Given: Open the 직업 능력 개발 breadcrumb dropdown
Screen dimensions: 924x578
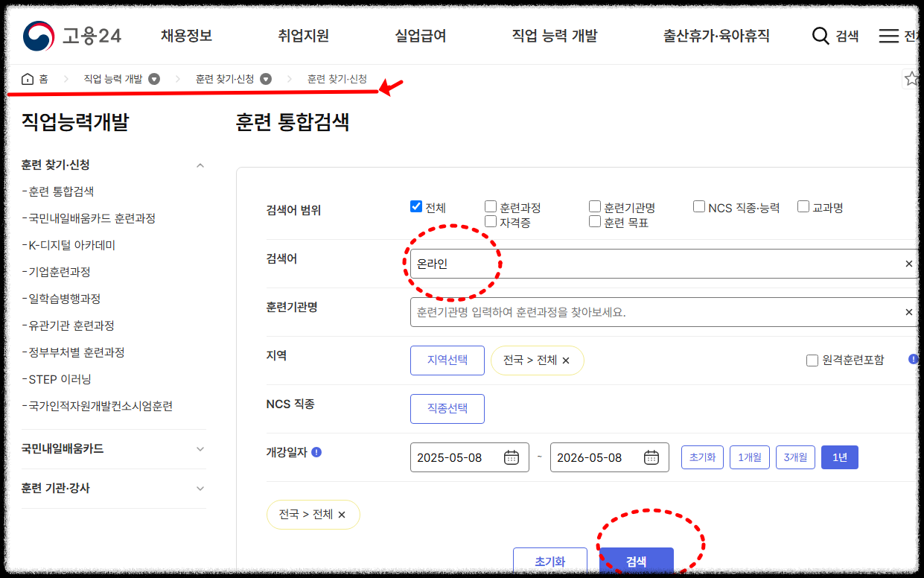Looking at the screenshot, I should pyautogui.click(x=154, y=77).
